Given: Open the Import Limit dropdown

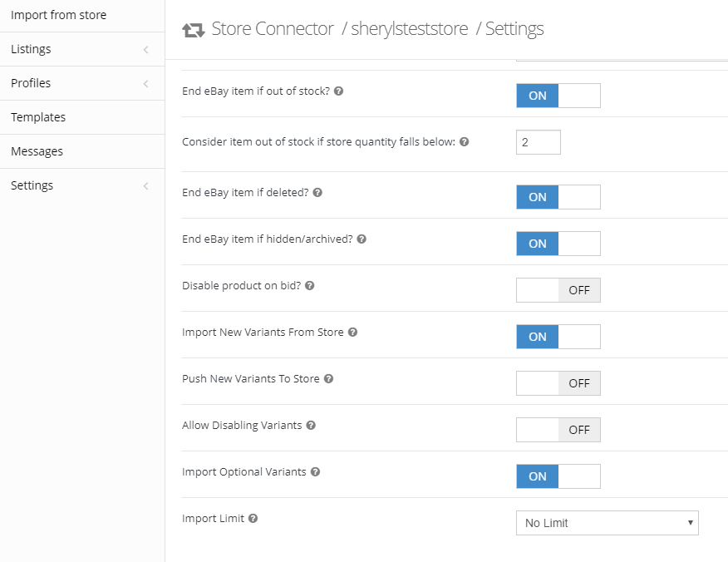Looking at the screenshot, I should coord(607,523).
